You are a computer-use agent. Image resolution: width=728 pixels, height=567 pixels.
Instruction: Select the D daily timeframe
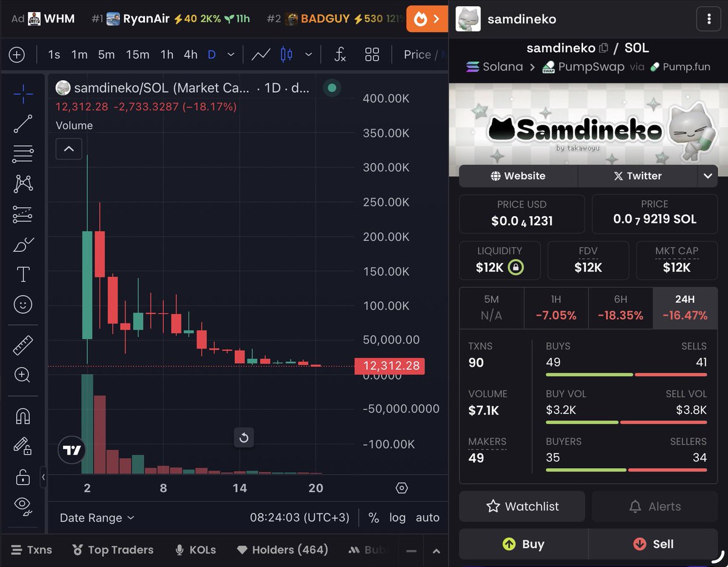click(x=212, y=55)
